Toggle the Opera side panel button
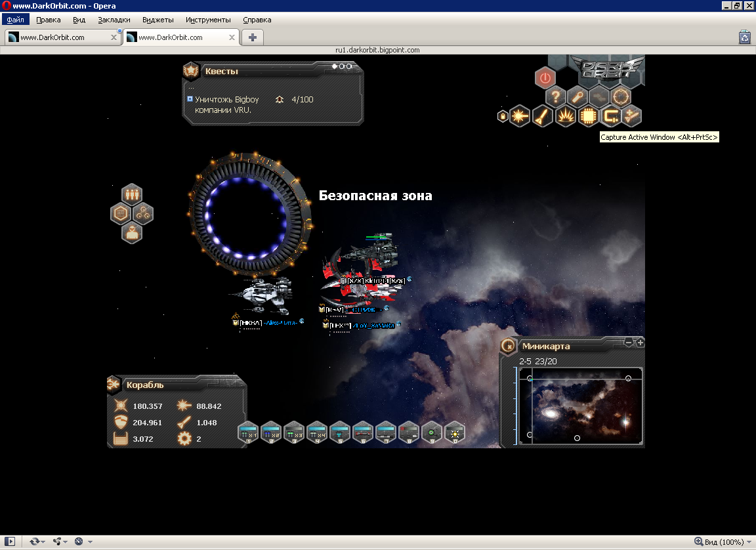This screenshot has width=756, height=550. point(10,541)
